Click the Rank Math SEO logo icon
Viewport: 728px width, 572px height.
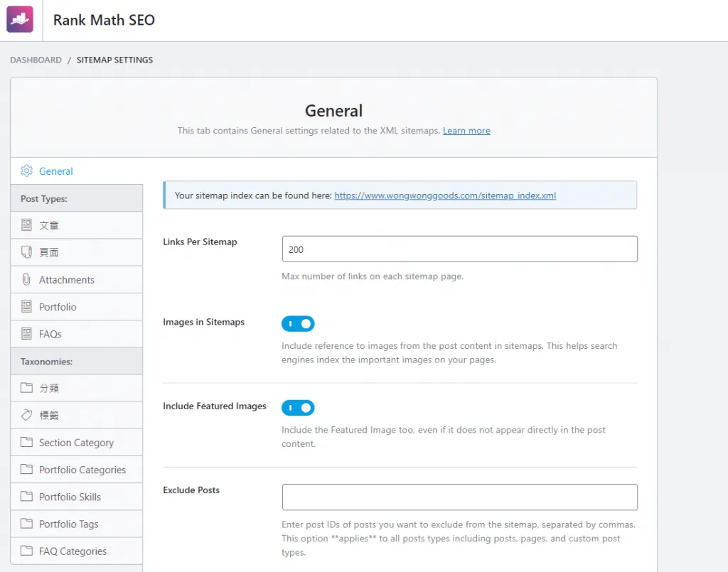coord(20,20)
